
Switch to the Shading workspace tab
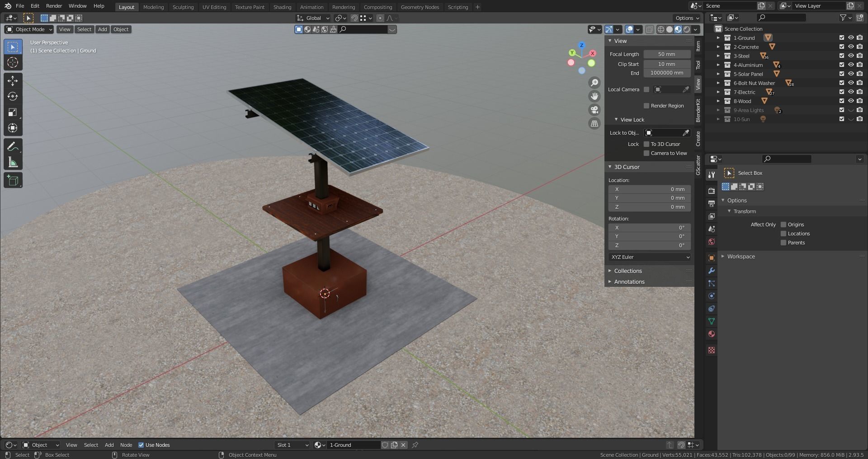coord(282,7)
